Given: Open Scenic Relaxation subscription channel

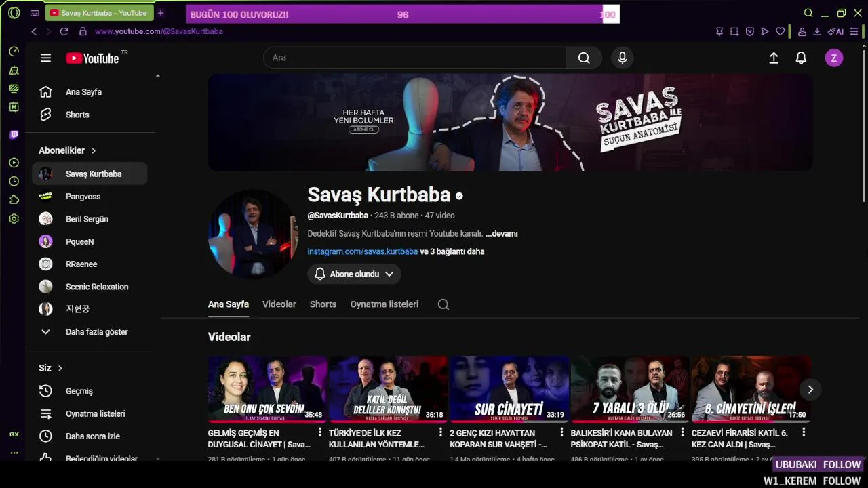Looking at the screenshot, I should click(x=90, y=287).
